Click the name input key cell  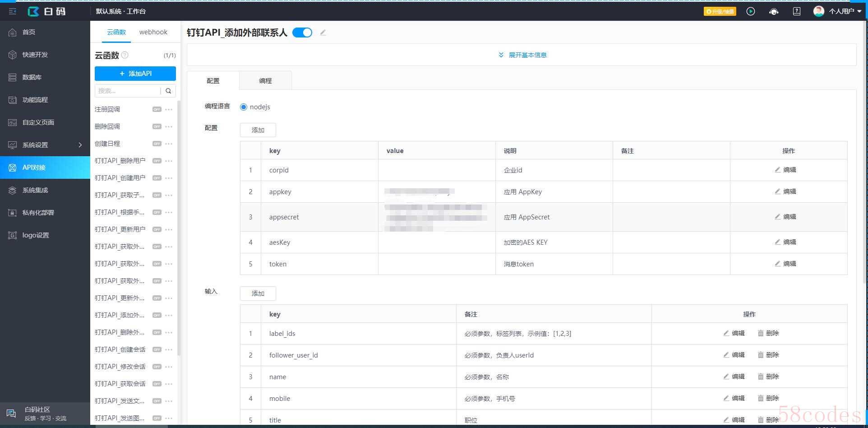359,377
